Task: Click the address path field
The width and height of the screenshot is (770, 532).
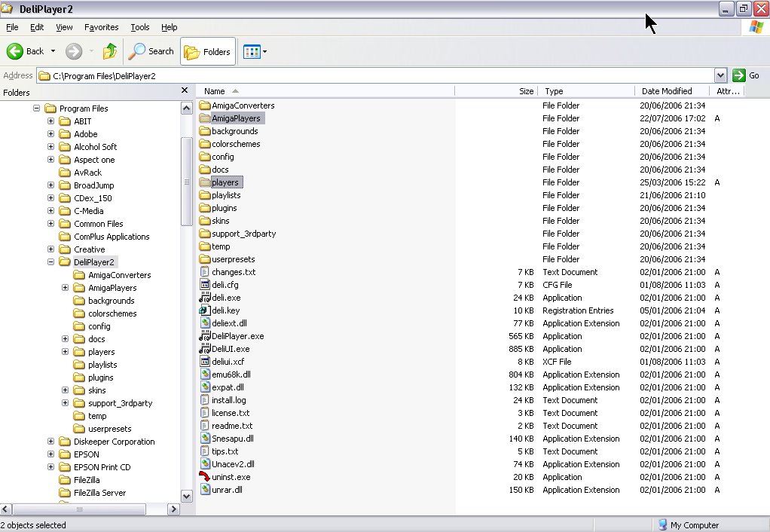Action: (x=376, y=75)
